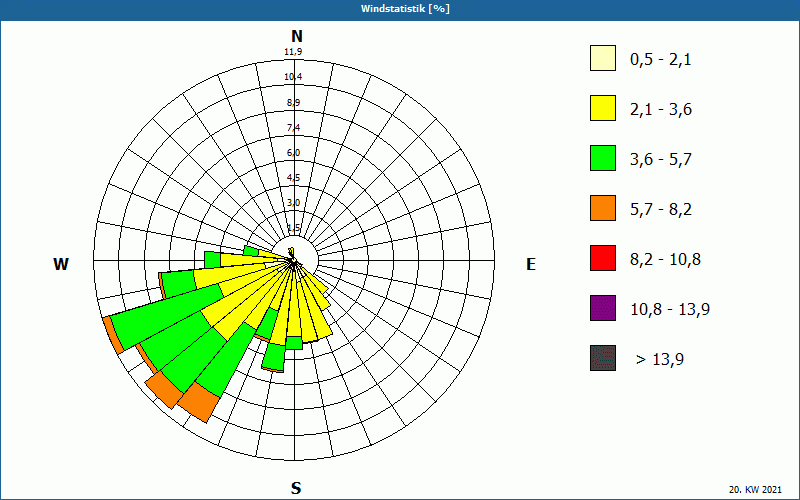The width and height of the screenshot is (800, 500).
Task: Click the 6,0 ring scale label
Action: pyautogui.click(x=293, y=153)
